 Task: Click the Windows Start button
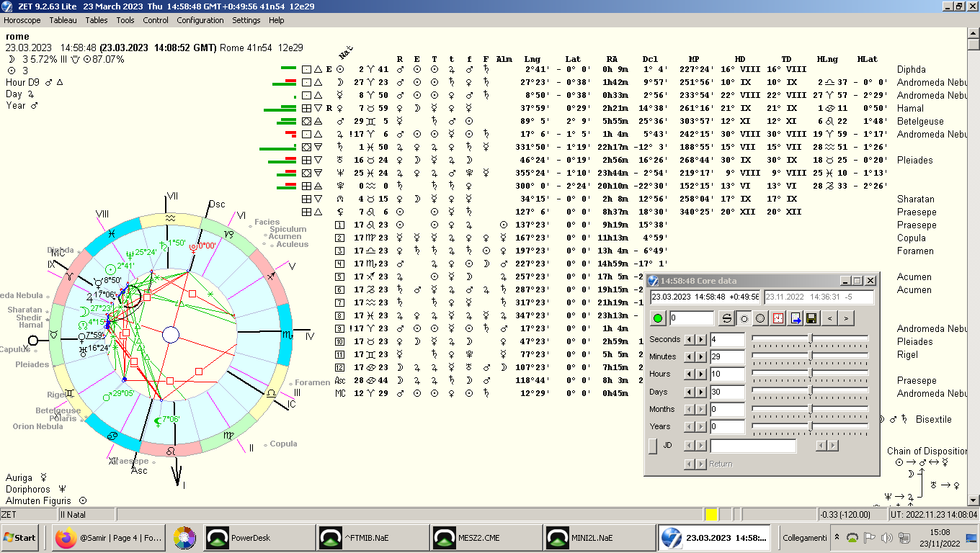(19, 537)
